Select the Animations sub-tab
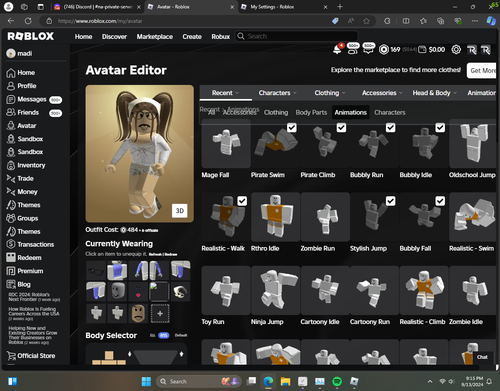500x391 pixels. (351, 113)
